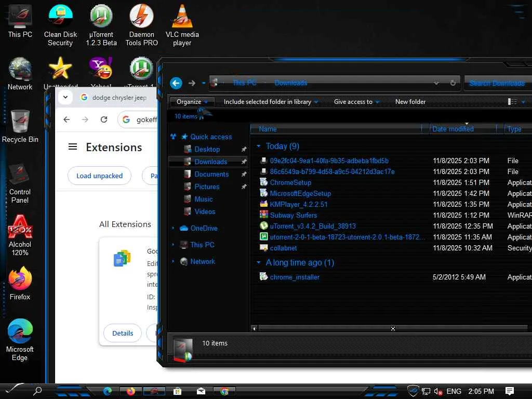Click the Search Downloads field
The width and height of the screenshot is (532, 399).
[x=497, y=83]
